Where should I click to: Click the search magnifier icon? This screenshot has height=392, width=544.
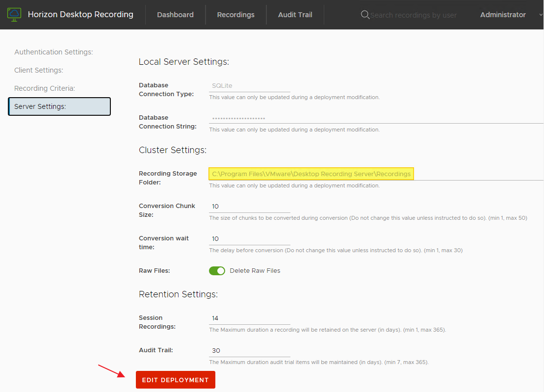point(365,15)
